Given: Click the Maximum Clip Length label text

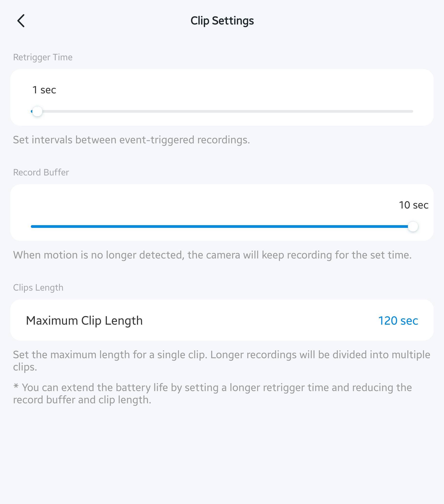Looking at the screenshot, I should [x=84, y=321].
